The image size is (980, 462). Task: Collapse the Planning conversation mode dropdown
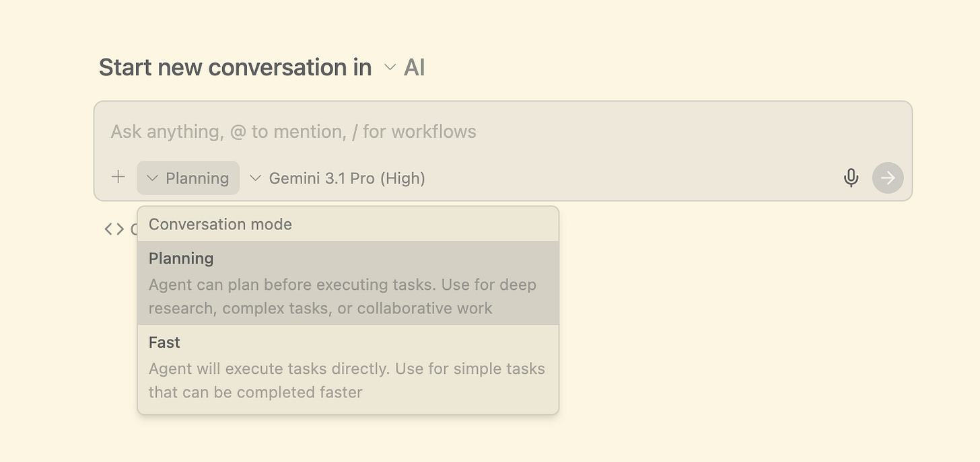coord(188,178)
